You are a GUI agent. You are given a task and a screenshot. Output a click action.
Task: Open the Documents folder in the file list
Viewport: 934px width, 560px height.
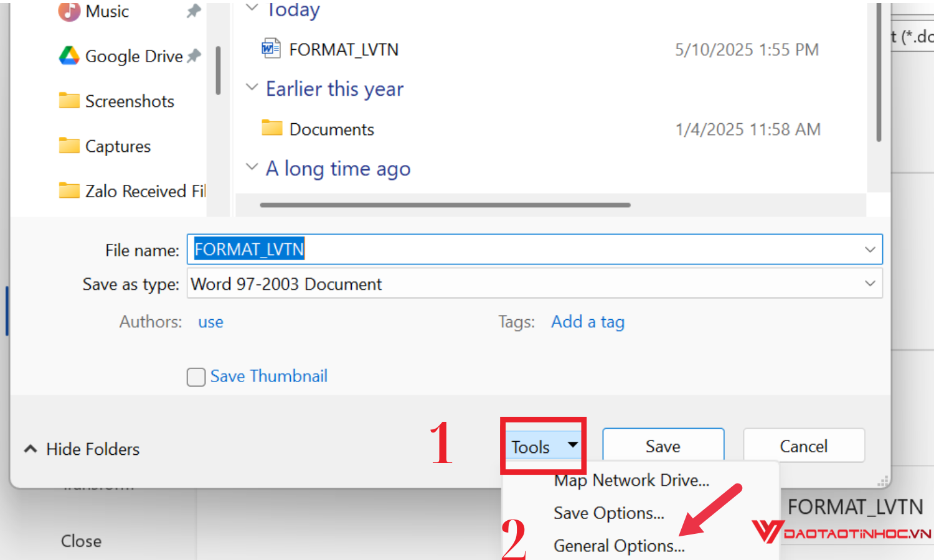pyautogui.click(x=331, y=129)
